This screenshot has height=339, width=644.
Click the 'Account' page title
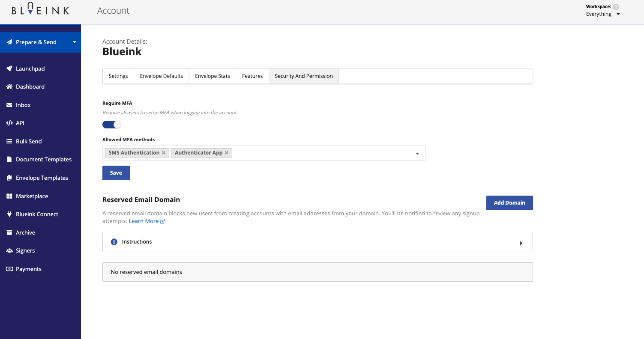click(x=113, y=11)
